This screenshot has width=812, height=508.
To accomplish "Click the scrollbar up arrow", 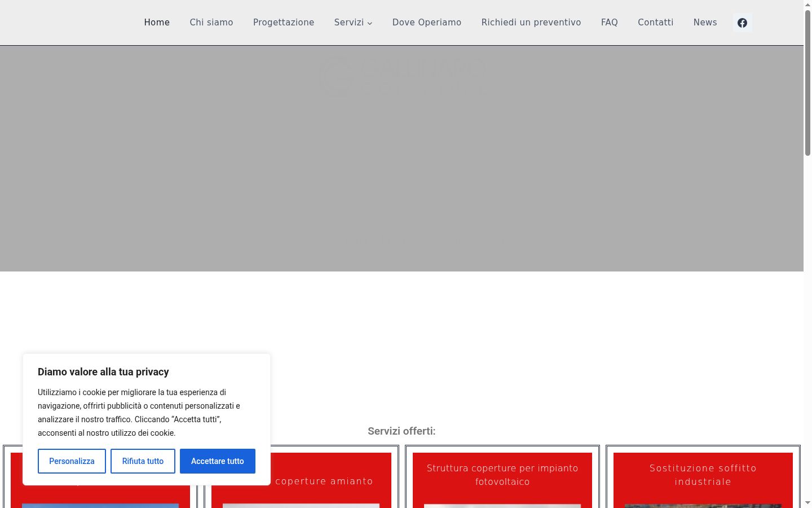I will coord(807,5).
